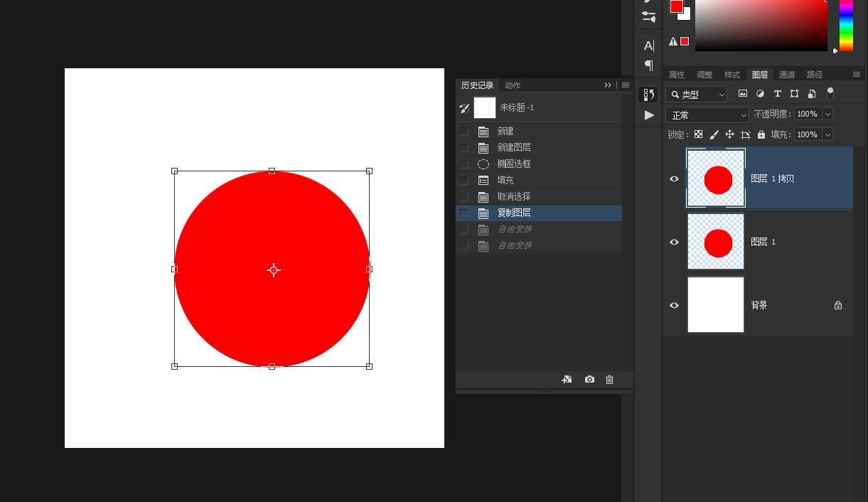Click the History panel camera snapshot icon
The width and height of the screenshot is (868, 502).
tap(589, 380)
